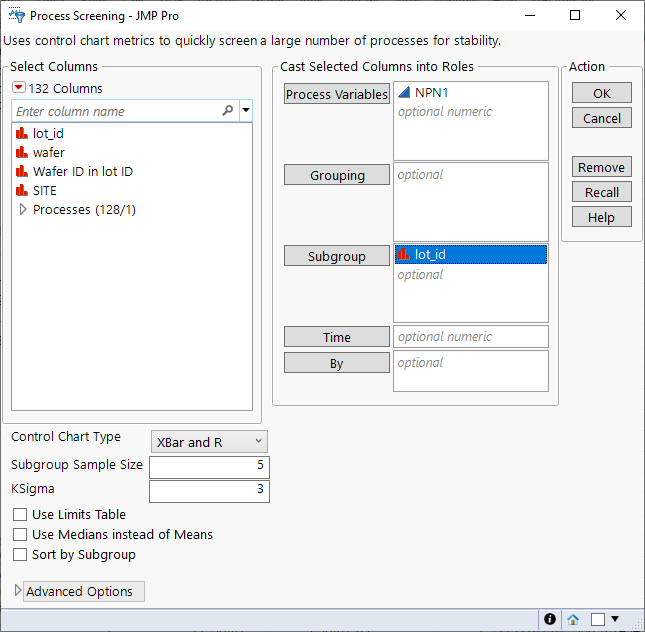Screen dimensions: 645x632
Task: Open the red triangle menu beside 132 Columns
Action: (x=19, y=88)
